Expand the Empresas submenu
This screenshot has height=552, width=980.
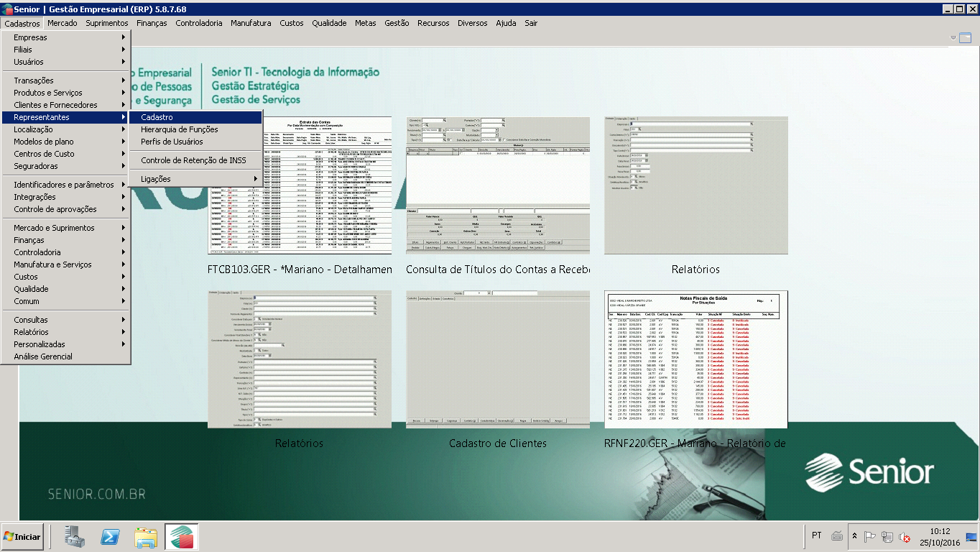[x=65, y=37]
